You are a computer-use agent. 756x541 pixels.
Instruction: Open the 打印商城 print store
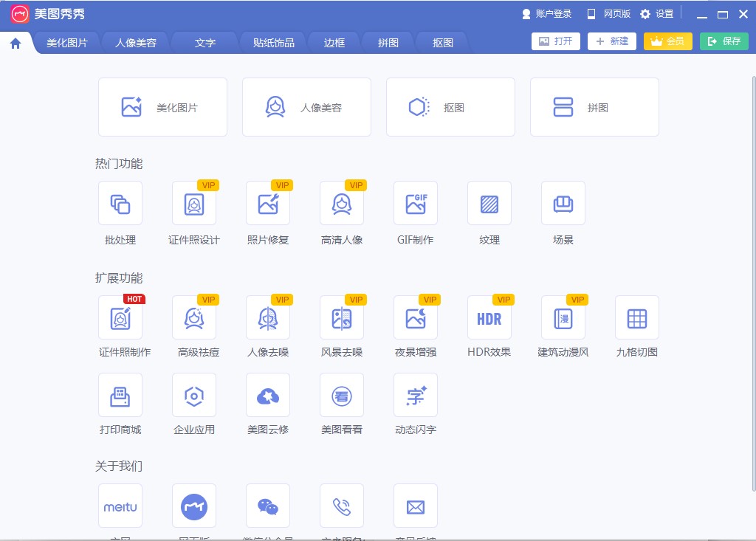tap(120, 395)
